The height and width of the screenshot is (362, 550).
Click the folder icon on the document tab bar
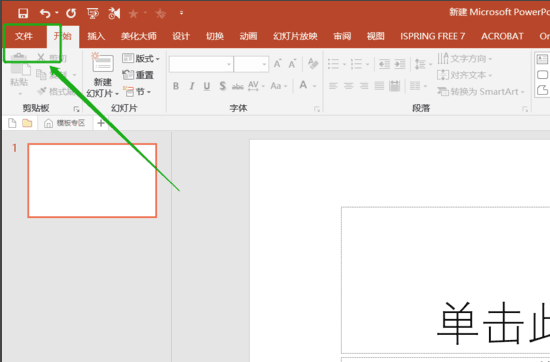point(27,123)
